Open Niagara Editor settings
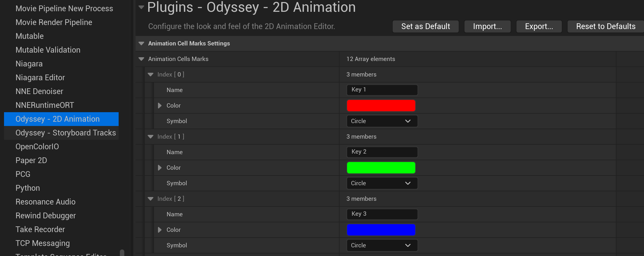 [40, 78]
